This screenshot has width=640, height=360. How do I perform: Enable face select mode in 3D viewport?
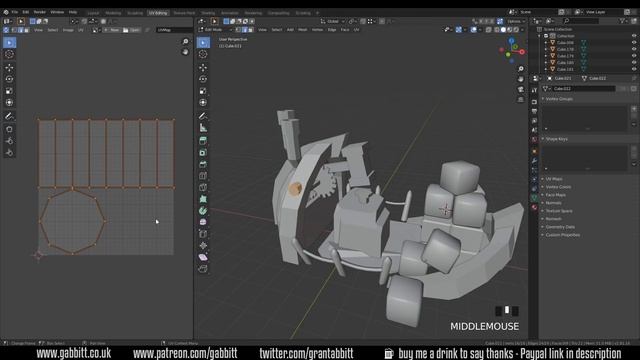(251, 30)
